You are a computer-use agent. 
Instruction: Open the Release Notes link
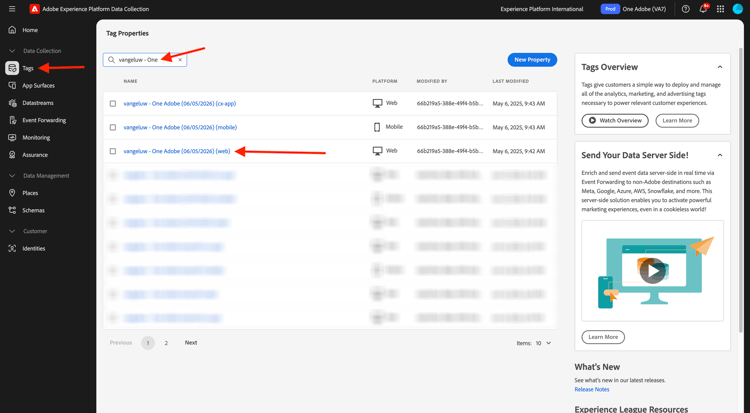click(x=592, y=390)
